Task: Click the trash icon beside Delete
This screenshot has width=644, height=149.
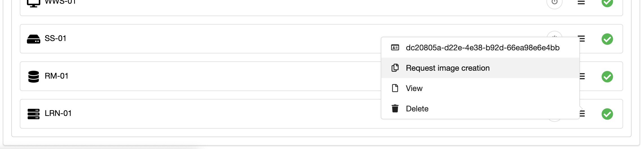Action: (x=395, y=109)
